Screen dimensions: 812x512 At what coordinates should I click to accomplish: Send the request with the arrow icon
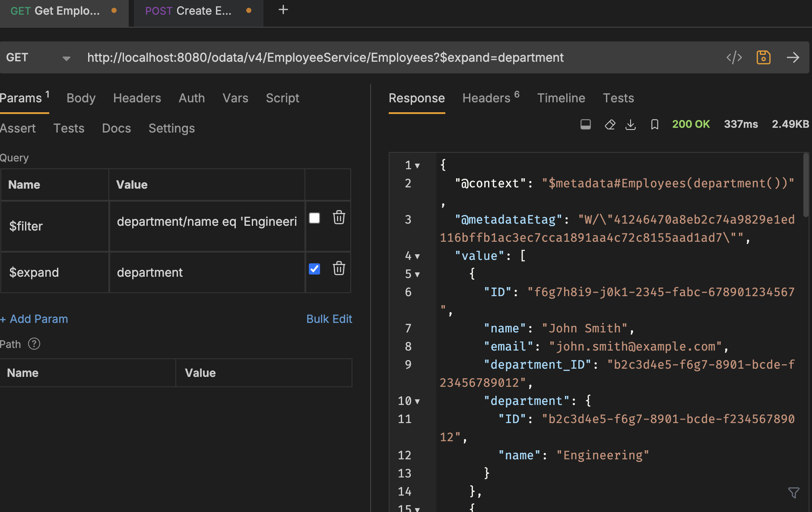(794, 57)
